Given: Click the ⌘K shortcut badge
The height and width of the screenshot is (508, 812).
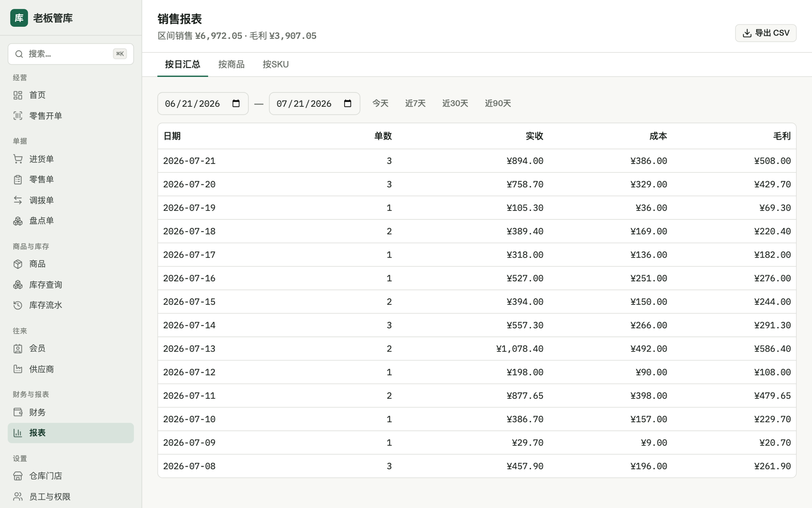Looking at the screenshot, I should point(120,54).
